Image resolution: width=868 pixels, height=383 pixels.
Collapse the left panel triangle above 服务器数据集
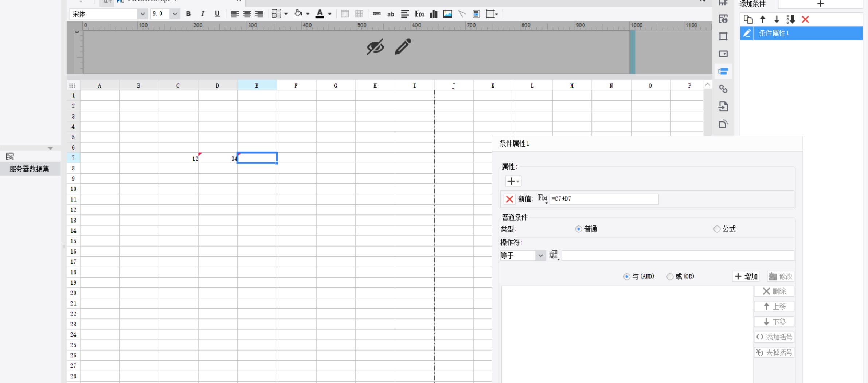coord(50,148)
